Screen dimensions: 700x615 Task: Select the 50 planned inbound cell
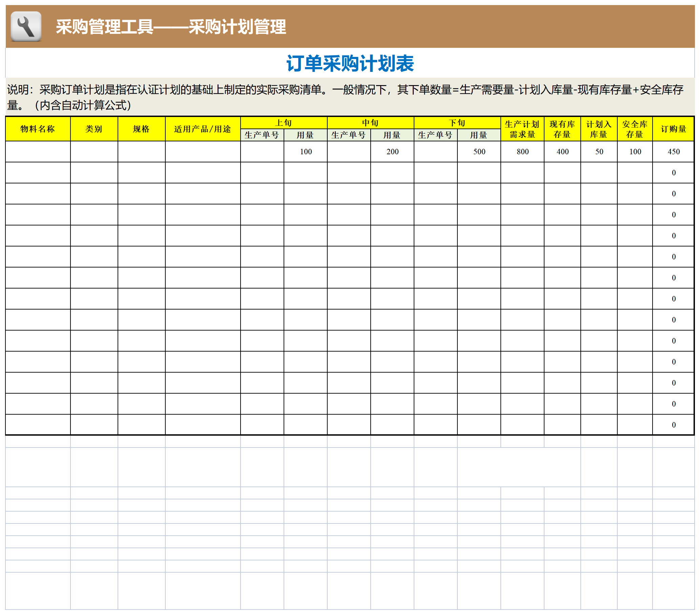[x=599, y=152]
